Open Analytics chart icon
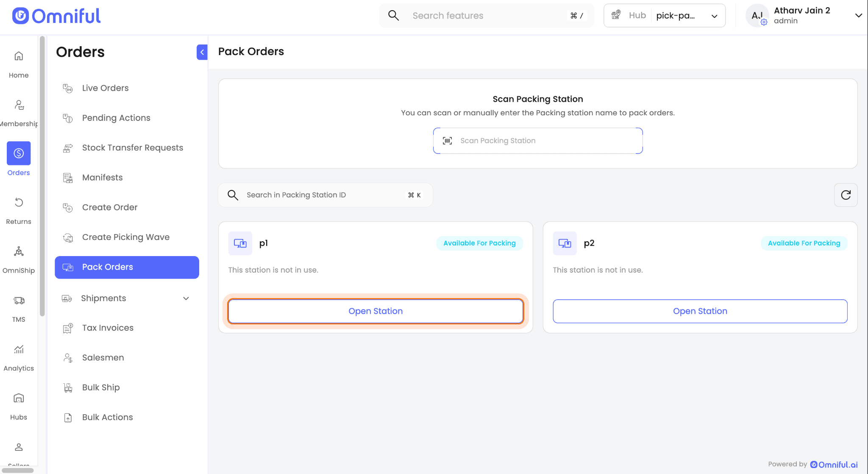This screenshot has height=474, width=868. (x=19, y=349)
